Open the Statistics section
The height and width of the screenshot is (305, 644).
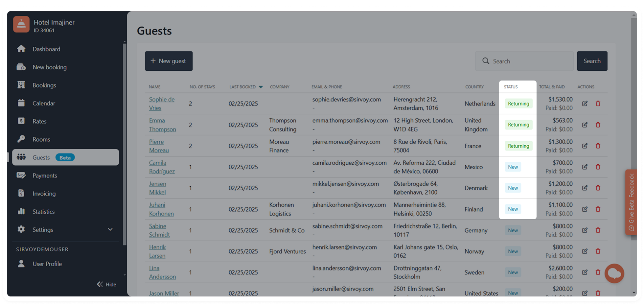[43, 212]
